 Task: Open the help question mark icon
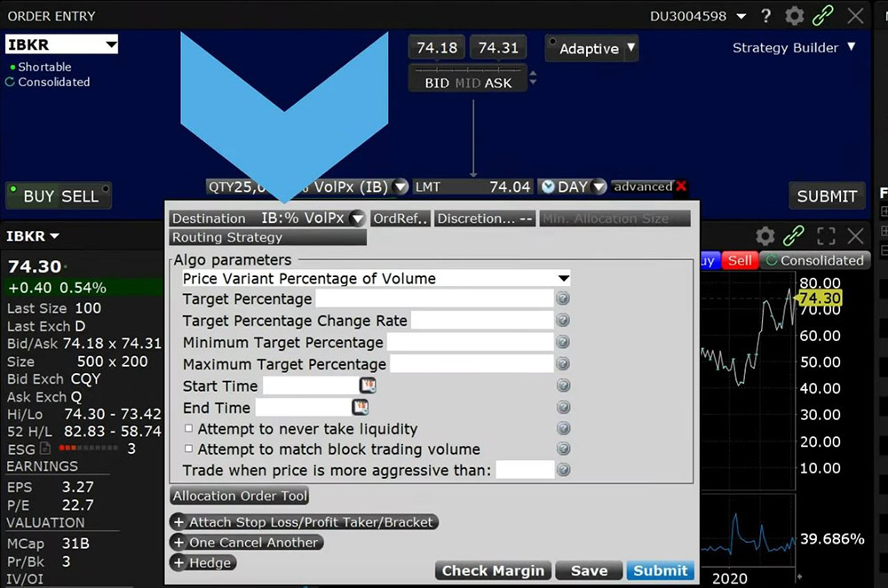coord(766,16)
